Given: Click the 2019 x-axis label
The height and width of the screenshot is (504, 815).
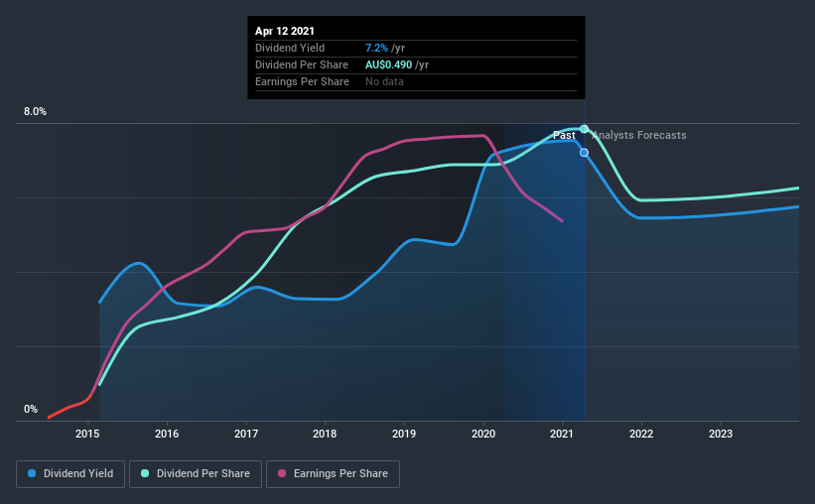Looking at the screenshot, I should point(404,434).
